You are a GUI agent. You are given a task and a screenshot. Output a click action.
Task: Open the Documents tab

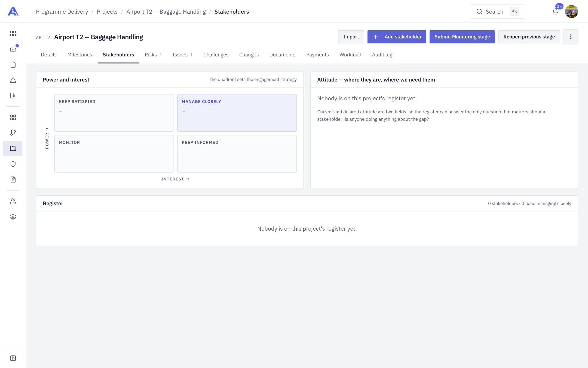pyautogui.click(x=282, y=55)
